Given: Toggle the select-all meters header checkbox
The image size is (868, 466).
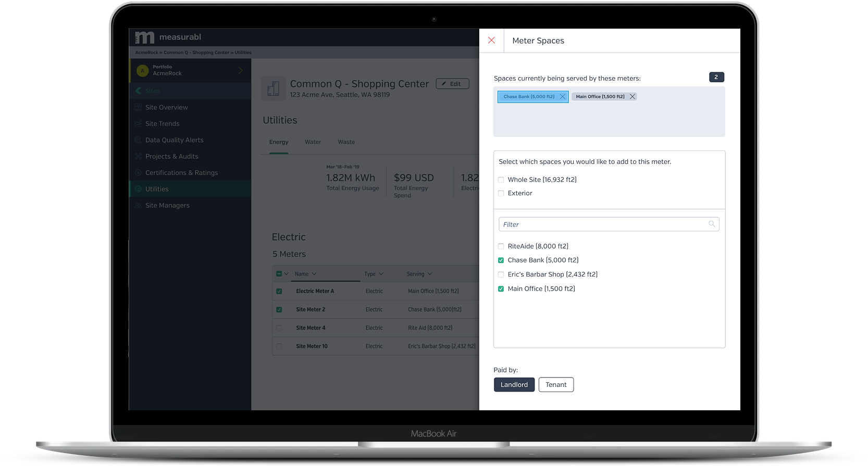Looking at the screenshot, I should click(279, 273).
